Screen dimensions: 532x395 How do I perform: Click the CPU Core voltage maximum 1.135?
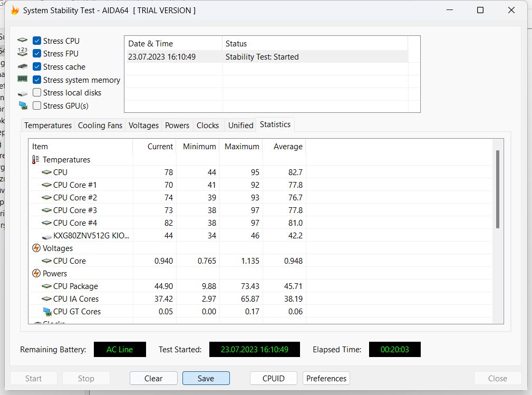[250, 261]
